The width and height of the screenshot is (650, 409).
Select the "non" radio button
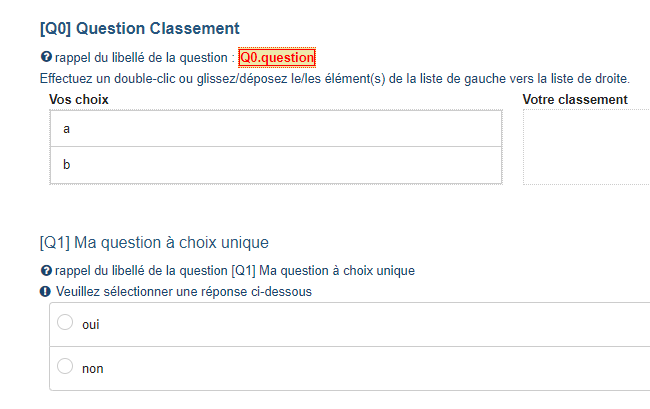pos(65,367)
